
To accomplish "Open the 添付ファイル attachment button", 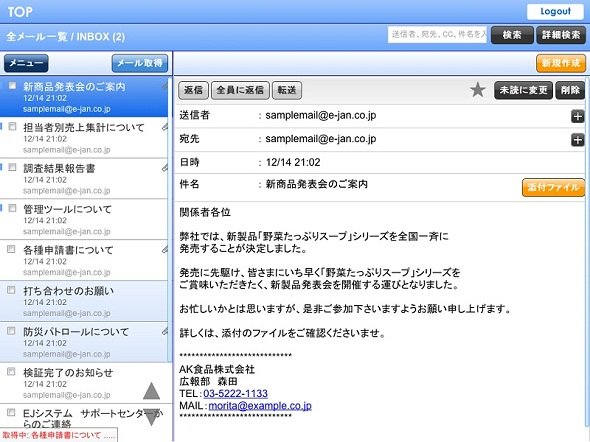I will pos(553,187).
